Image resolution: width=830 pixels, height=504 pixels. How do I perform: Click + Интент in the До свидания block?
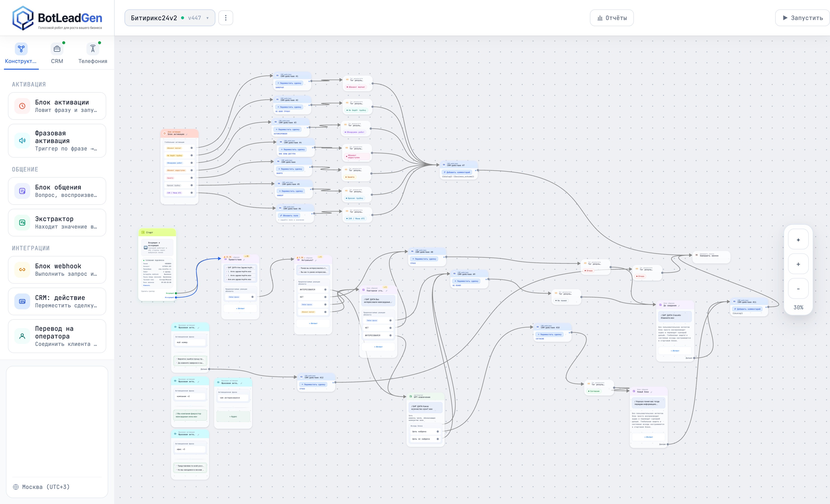coord(675,351)
